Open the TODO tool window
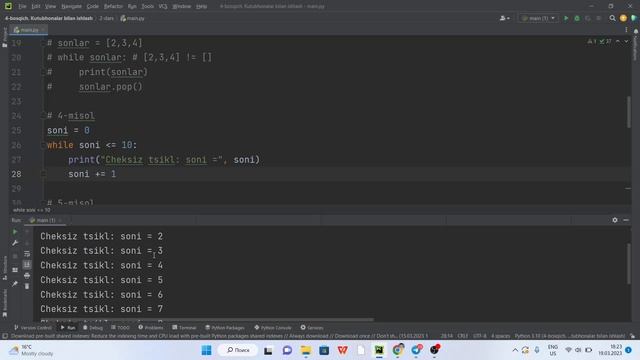Viewport: 640px width, 360px height. (x=120, y=327)
